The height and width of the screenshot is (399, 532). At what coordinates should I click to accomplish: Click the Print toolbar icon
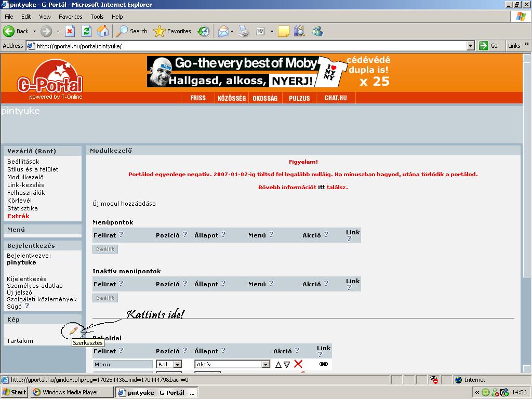[x=244, y=31]
